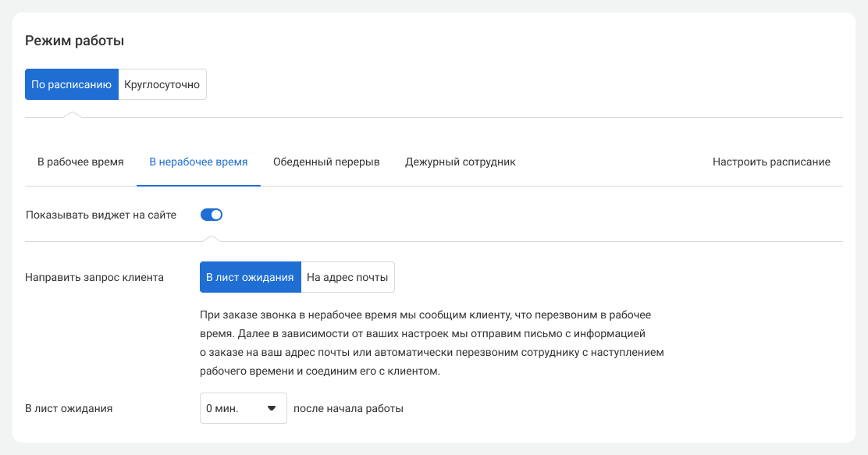Select the В нерабочее время tab

pyautogui.click(x=198, y=162)
